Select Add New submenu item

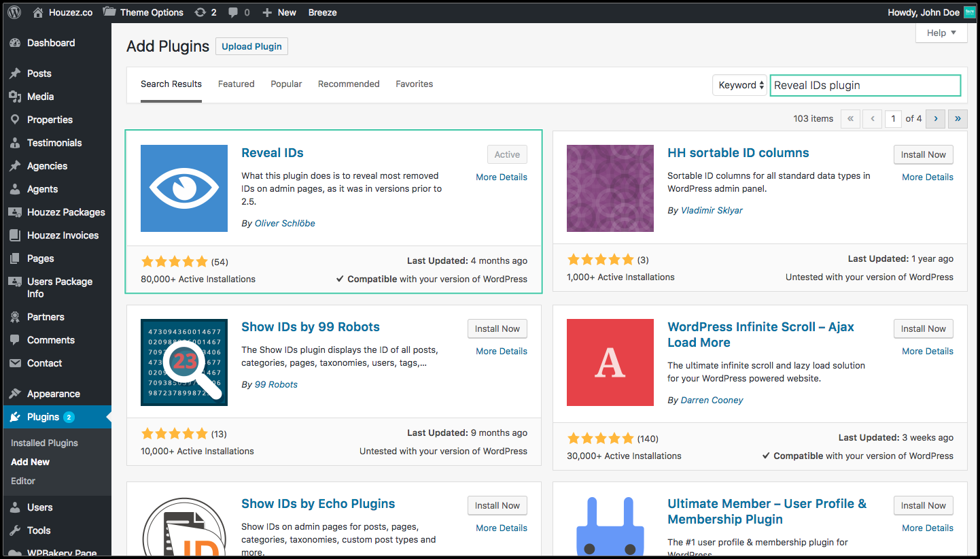[x=30, y=462]
